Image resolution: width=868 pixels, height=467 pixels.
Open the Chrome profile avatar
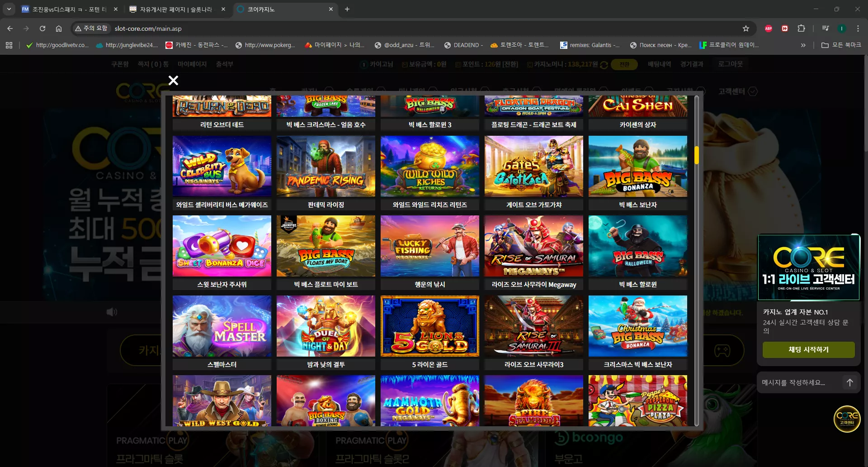click(842, 29)
